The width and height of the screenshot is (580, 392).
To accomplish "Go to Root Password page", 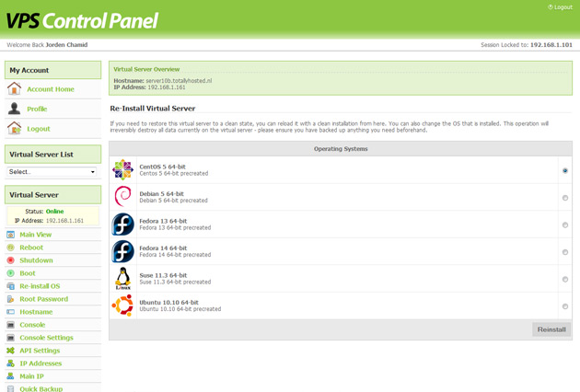I will (43, 299).
